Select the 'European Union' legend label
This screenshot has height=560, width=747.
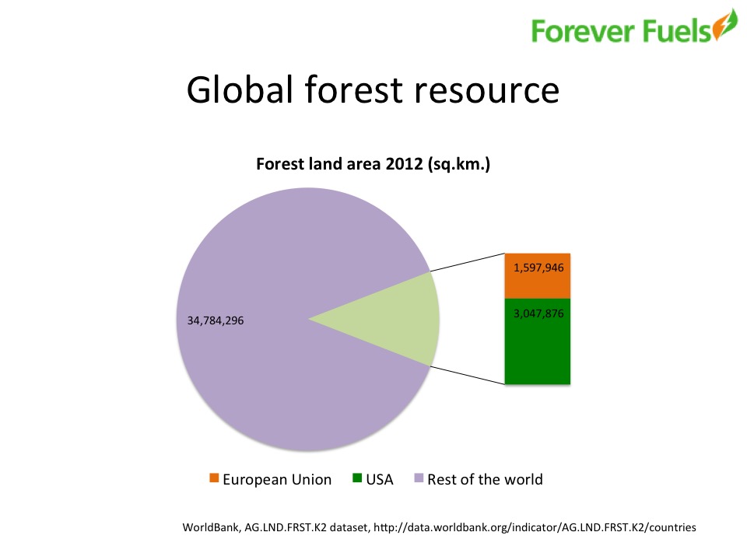pos(277,479)
